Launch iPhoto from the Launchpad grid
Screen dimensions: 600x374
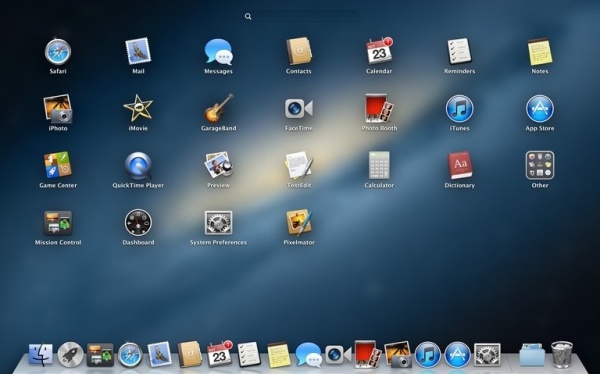click(58, 109)
